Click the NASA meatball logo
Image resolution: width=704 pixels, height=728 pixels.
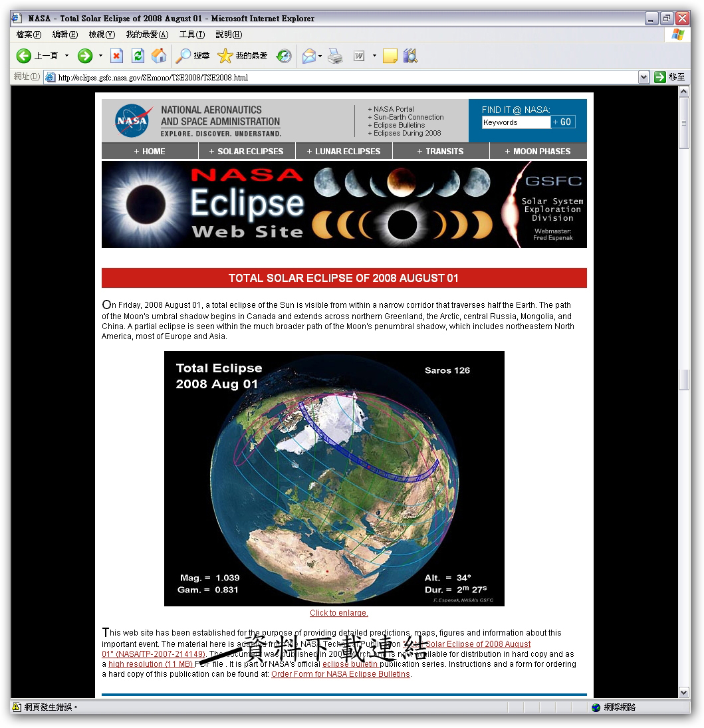(132, 121)
